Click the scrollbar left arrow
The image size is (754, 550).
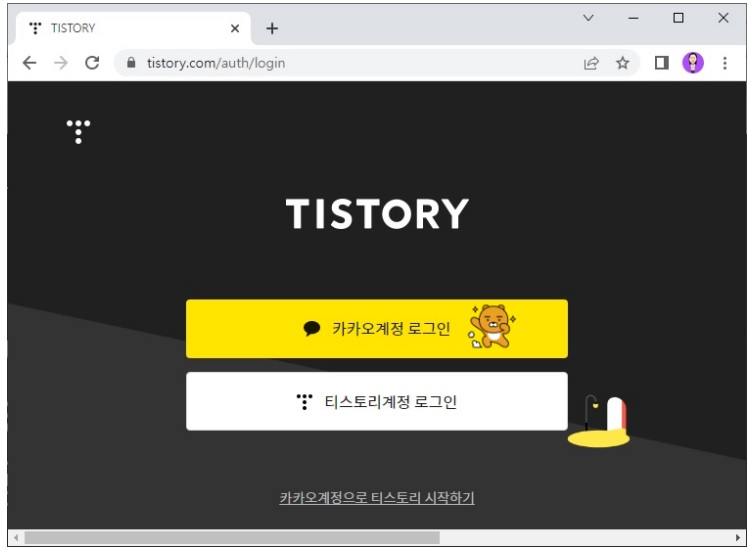click(16, 538)
